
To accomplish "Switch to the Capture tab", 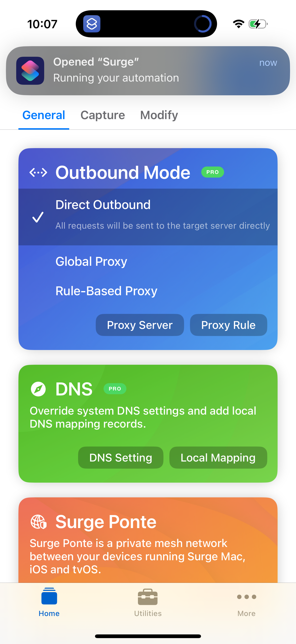I will pyautogui.click(x=103, y=115).
